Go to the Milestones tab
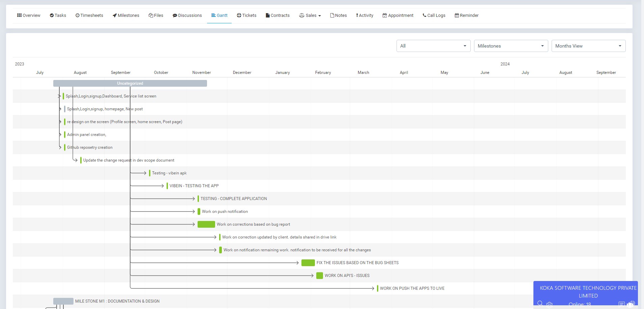 [x=126, y=16]
